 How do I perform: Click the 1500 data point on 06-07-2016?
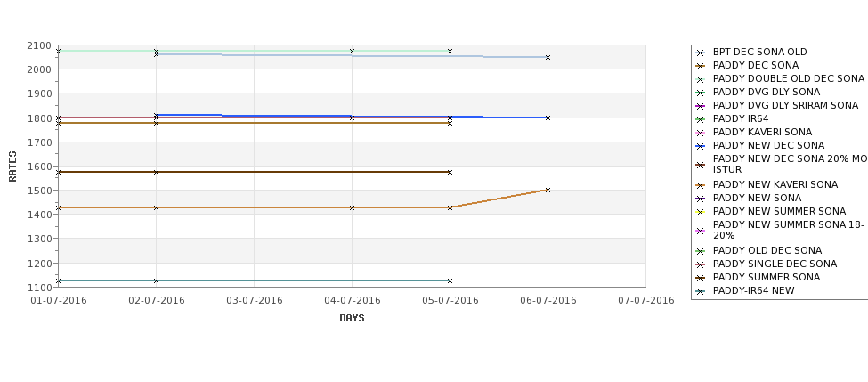pyautogui.click(x=548, y=190)
